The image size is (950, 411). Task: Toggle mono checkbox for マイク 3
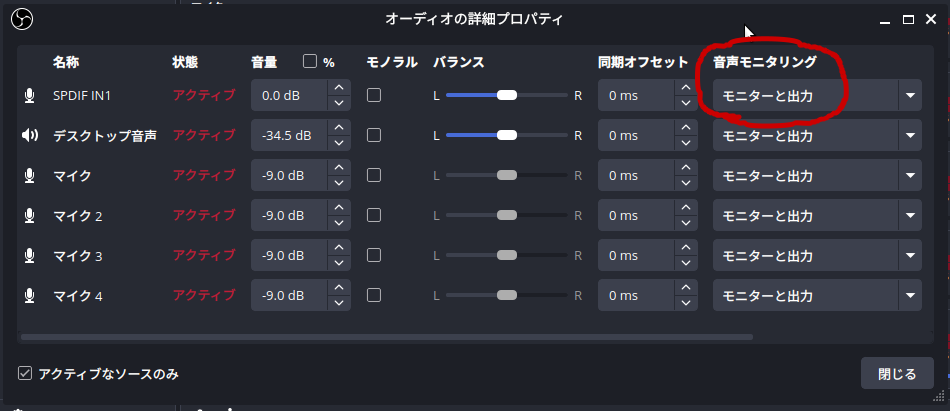[374, 256]
